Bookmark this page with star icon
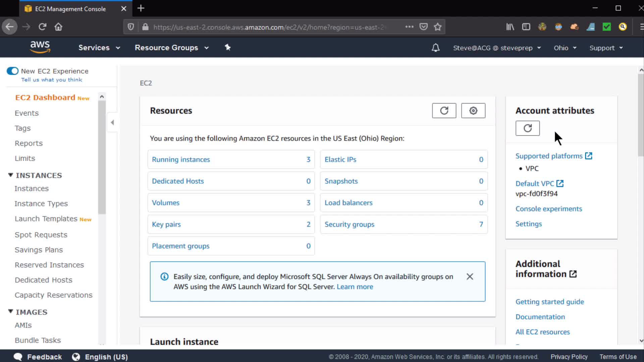Image resolution: width=644 pixels, height=362 pixels. tap(437, 27)
